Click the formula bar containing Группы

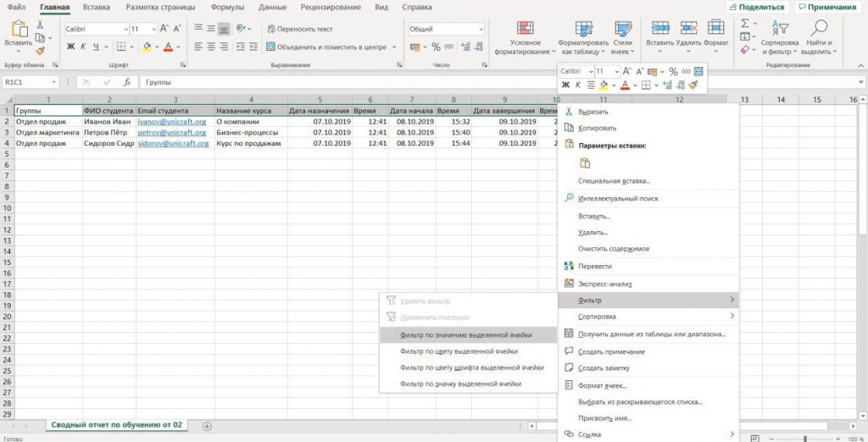[x=497, y=82]
